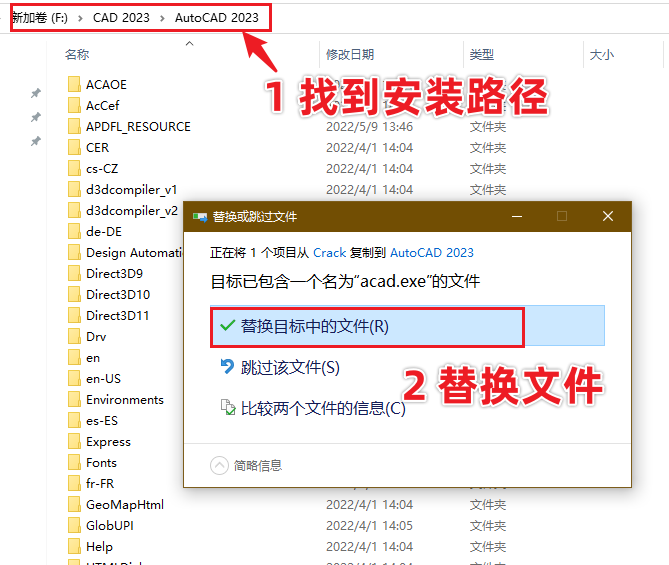
Task: Click the APDFL_RESOURCE date 2022/5/9 13:46
Action: pos(369,127)
